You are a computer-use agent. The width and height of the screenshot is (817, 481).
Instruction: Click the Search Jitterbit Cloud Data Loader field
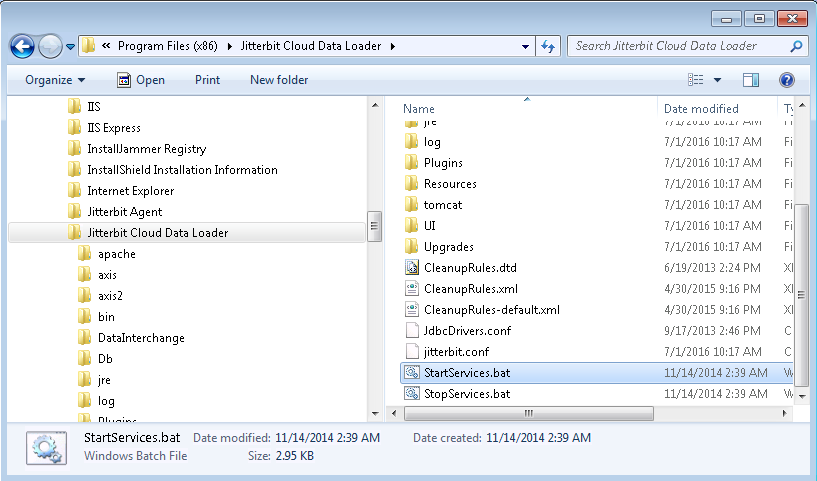coord(680,46)
